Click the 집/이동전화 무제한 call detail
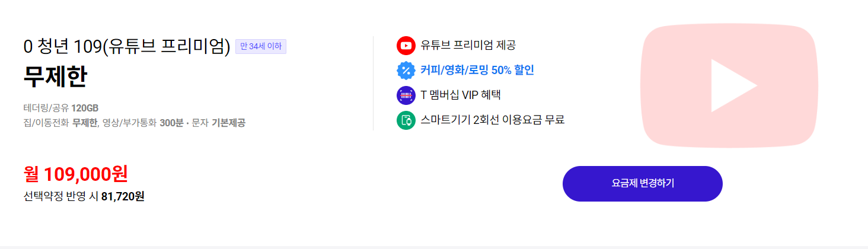868x249 pixels. pyautogui.click(x=60, y=123)
